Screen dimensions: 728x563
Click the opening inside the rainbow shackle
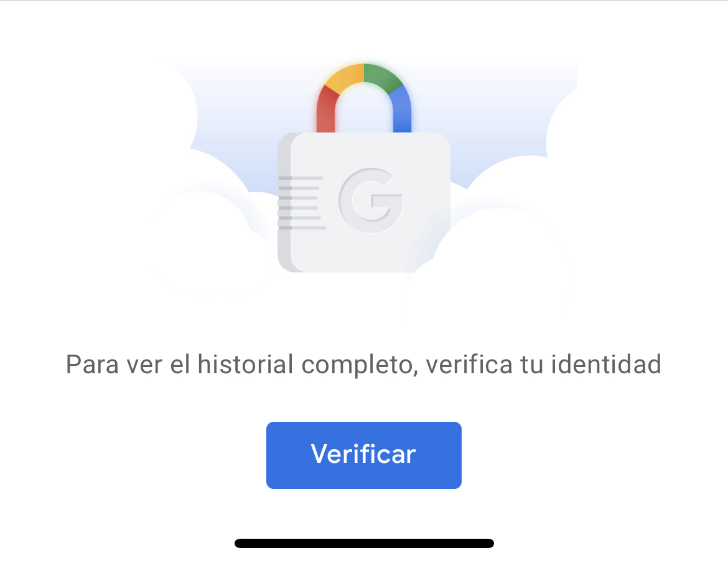coord(364,109)
